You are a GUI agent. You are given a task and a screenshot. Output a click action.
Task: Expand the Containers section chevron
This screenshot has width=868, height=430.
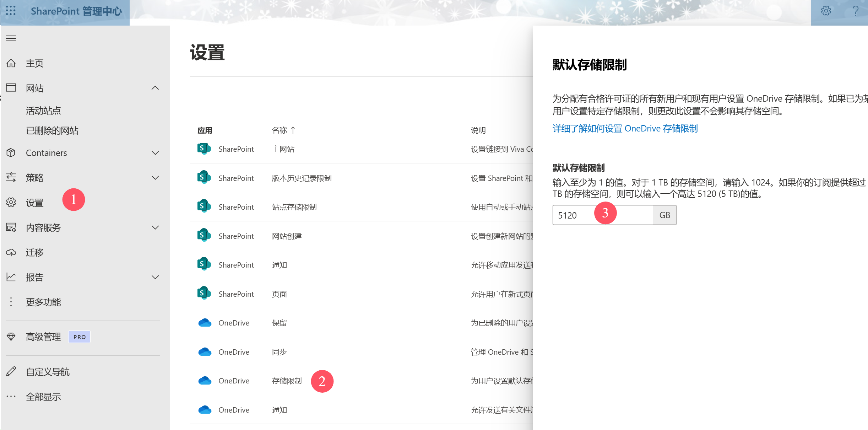[155, 153]
